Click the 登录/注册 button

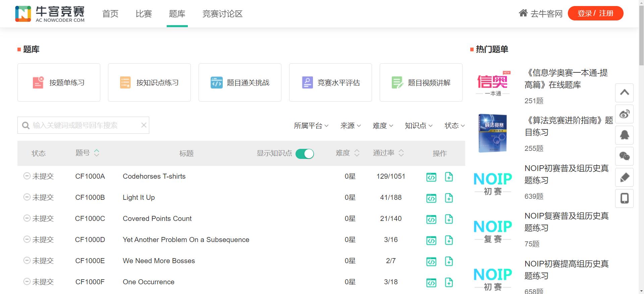595,13
